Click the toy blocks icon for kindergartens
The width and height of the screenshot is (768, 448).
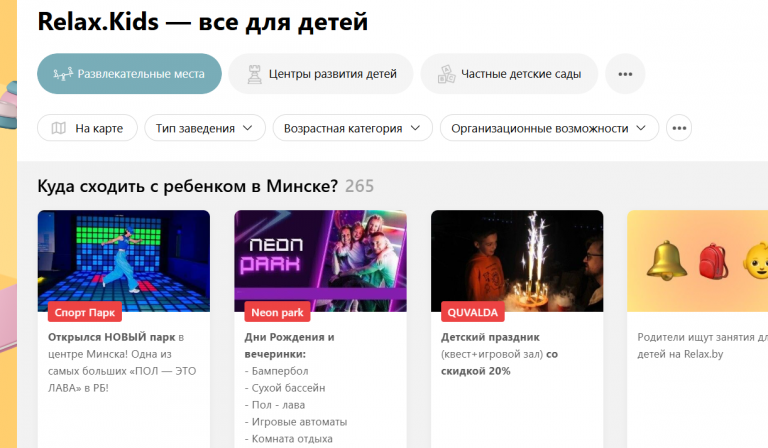coord(446,74)
